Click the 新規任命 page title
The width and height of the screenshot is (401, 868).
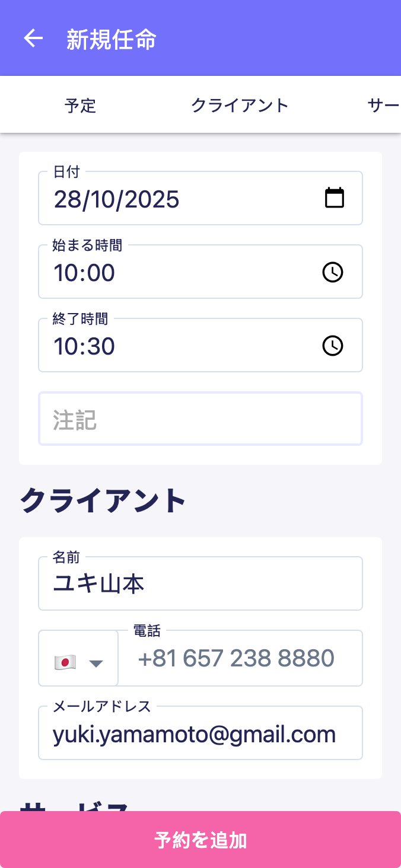(x=112, y=39)
